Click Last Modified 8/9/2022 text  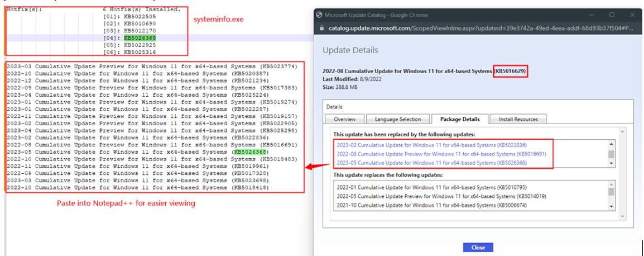(352, 79)
